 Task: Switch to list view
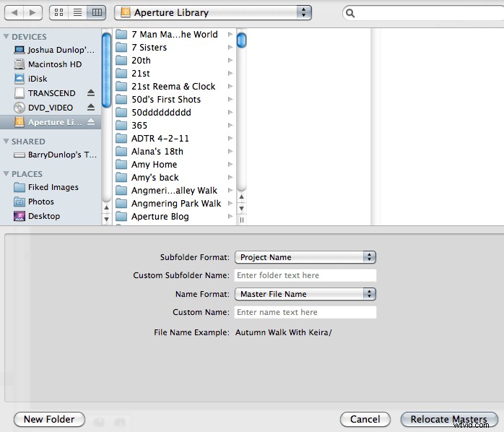click(77, 12)
